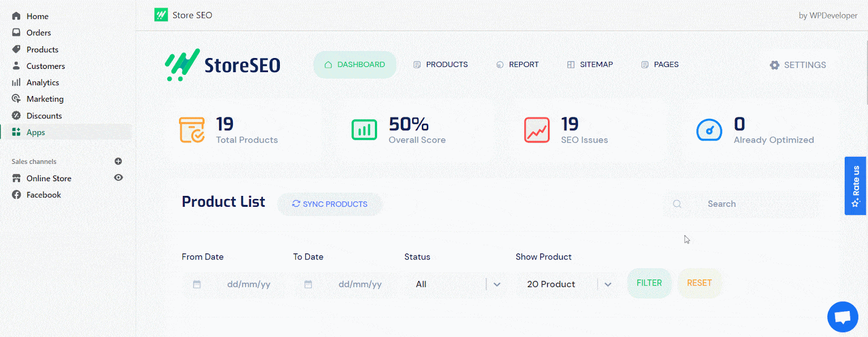Click the From Date calendar icon
This screenshot has height=337, width=868.
point(197,284)
